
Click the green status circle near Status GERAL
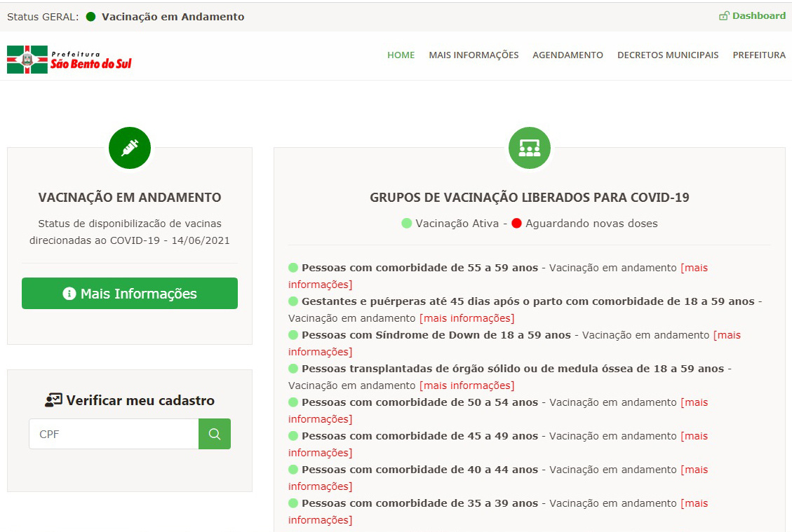90,17
